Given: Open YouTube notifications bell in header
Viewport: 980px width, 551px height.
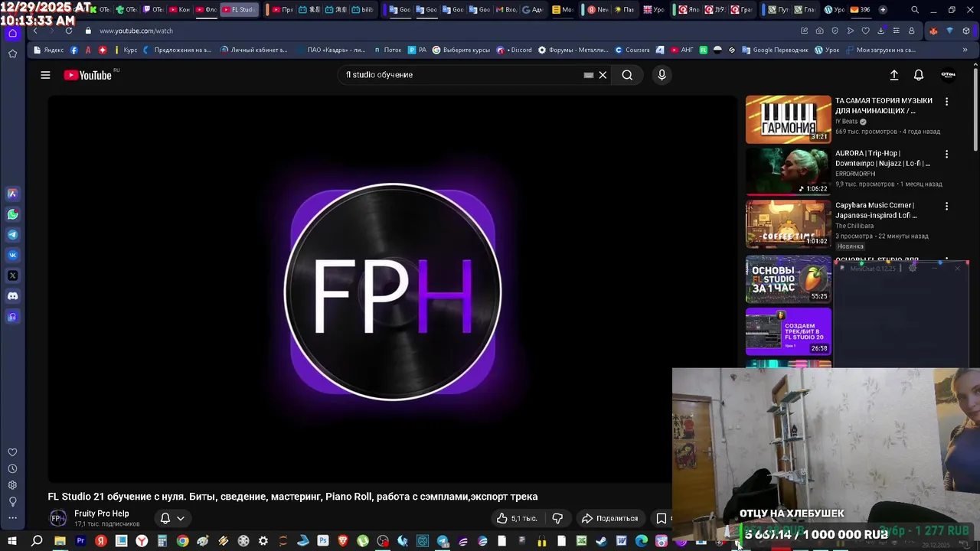Looking at the screenshot, I should [919, 75].
